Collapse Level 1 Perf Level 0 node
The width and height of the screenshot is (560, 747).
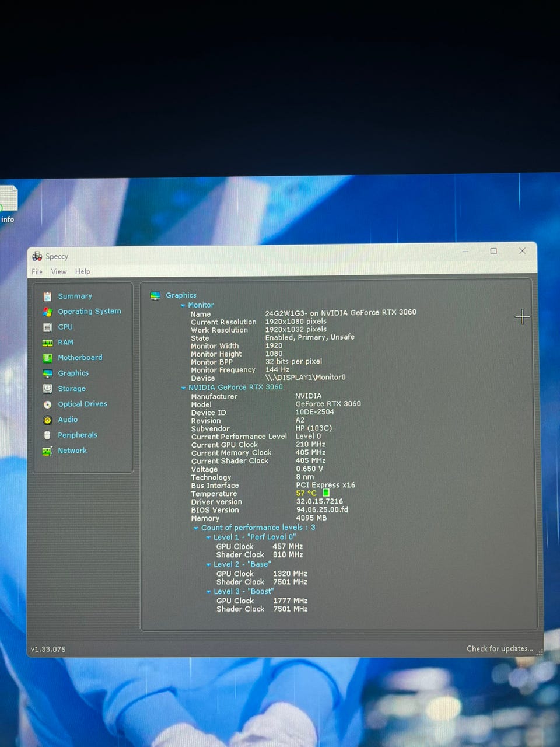208,537
